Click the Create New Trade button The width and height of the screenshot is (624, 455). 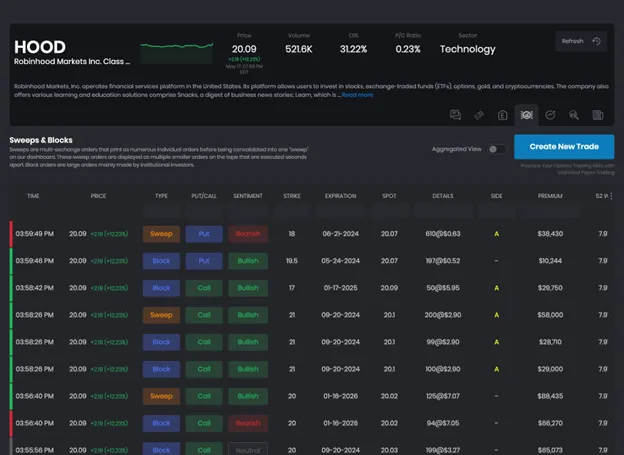coord(564,146)
